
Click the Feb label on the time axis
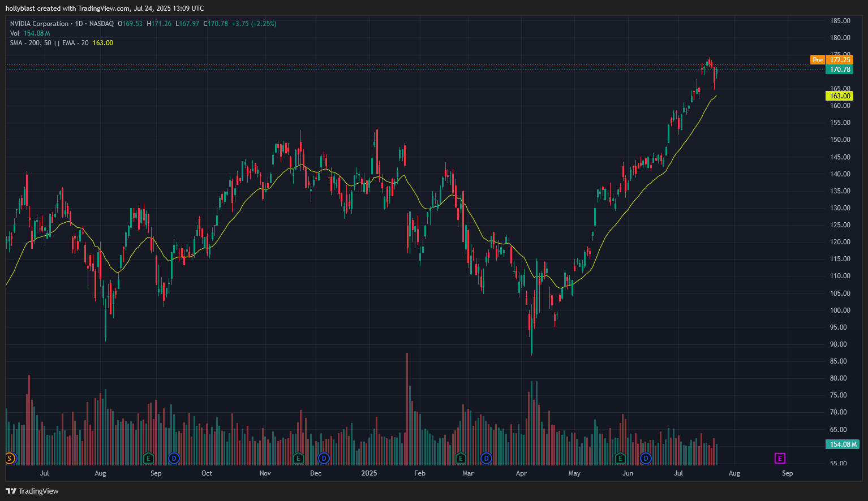tap(419, 473)
